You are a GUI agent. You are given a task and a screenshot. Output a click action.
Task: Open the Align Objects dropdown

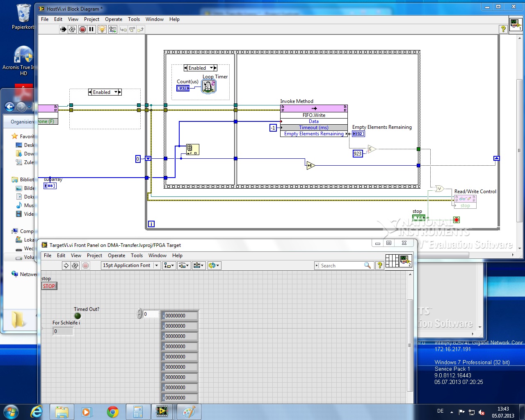pyautogui.click(x=169, y=266)
